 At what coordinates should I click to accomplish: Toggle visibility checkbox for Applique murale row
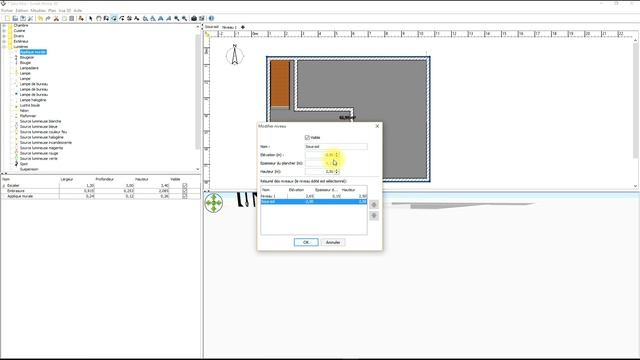[185, 196]
